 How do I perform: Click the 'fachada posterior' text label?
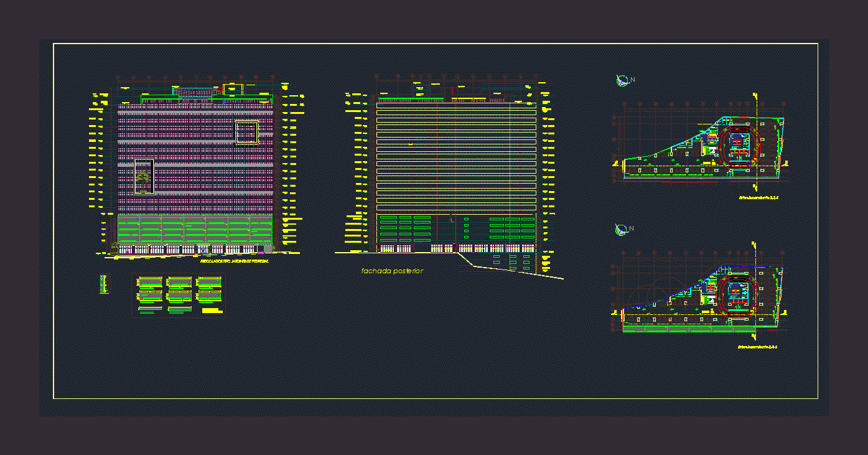click(x=392, y=271)
